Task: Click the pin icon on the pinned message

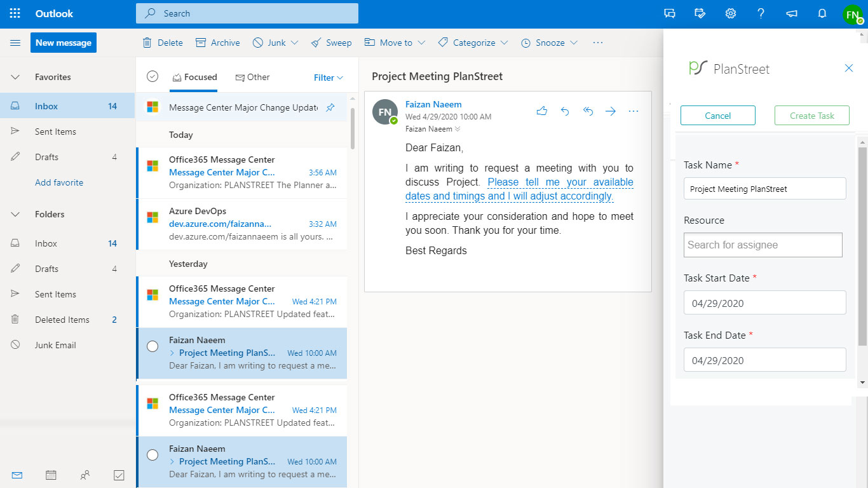Action: click(330, 107)
